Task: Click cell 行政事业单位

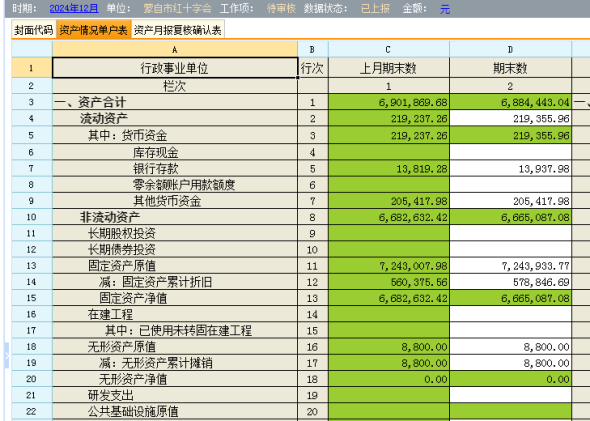Action: click(x=175, y=68)
